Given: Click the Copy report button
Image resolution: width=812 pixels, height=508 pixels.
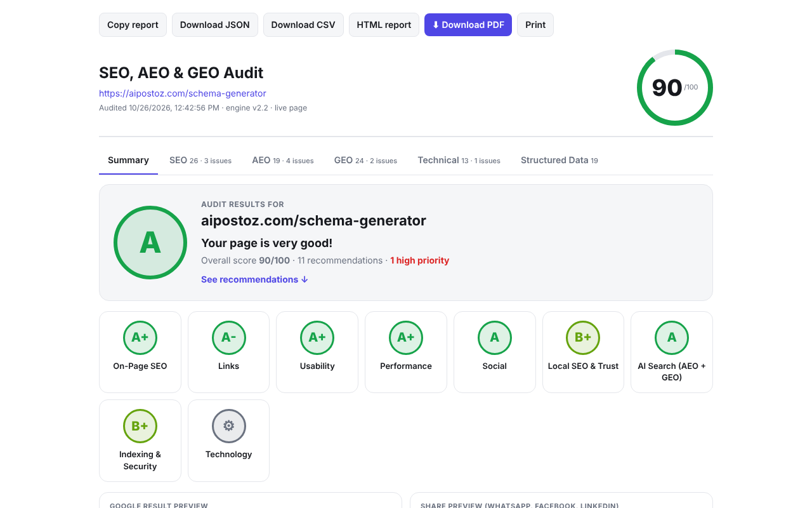Looking at the screenshot, I should (x=133, y=25).
